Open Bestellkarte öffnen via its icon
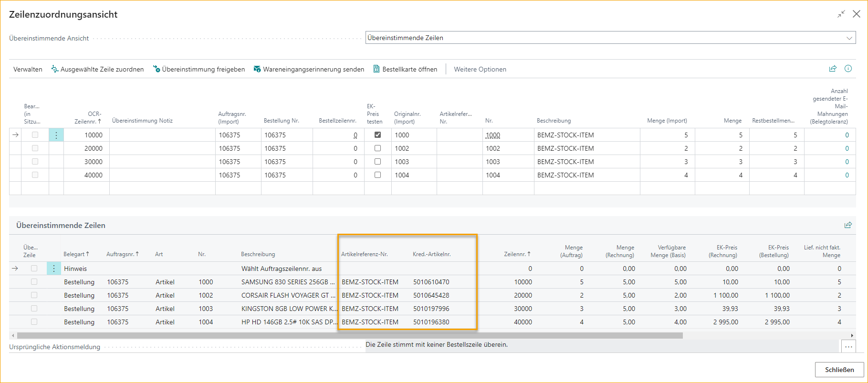The height and width of the screenshot is (383, 868). 376,69
